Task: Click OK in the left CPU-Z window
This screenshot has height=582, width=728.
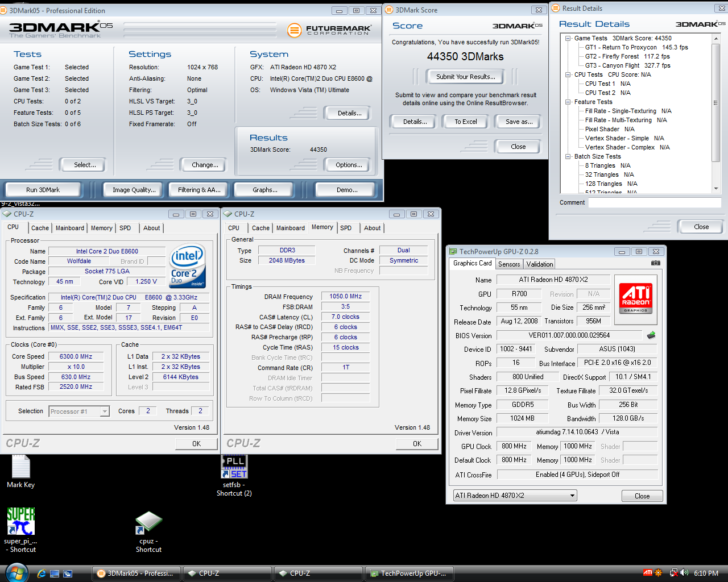Action: pyautogui.click(x=196, y=444)
